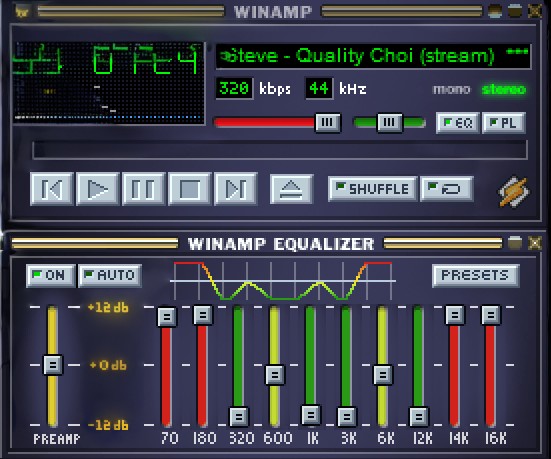Click the WINAMP title bar text

pyautogui.click(x=273, y=12)
